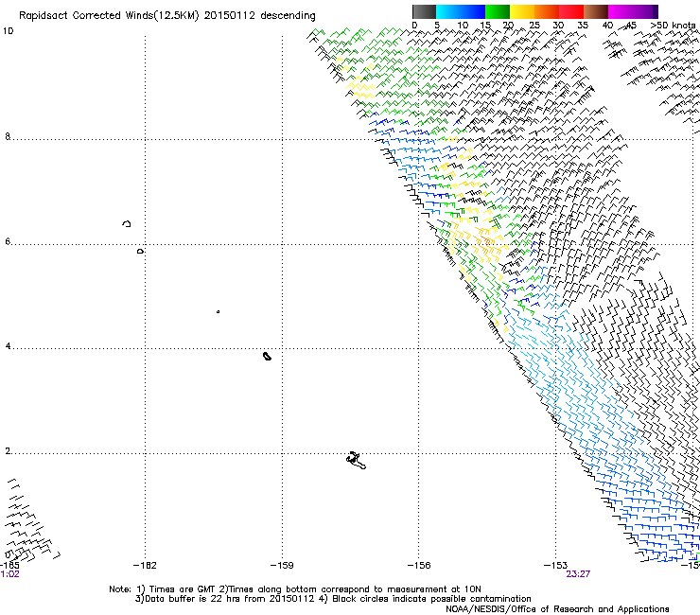Click the gray 0-5 knots color swatch
The height and width of the screenshot is (615, 700).
pos(424,11)
